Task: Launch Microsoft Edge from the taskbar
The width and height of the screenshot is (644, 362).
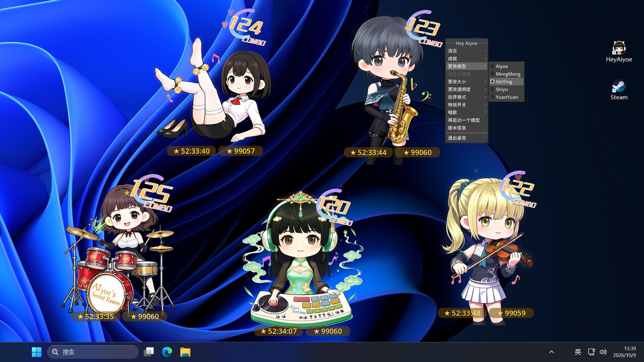Action: [167, 352]
